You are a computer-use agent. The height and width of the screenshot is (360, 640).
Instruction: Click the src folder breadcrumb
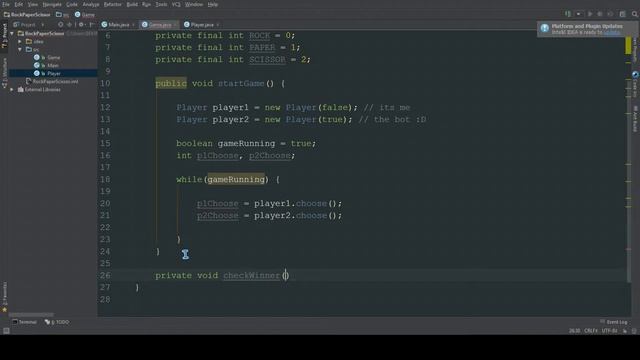62,15
